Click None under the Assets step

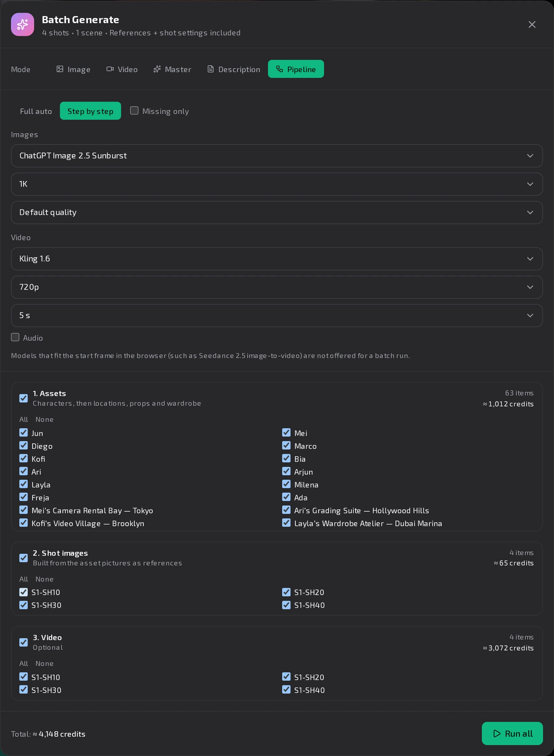[44, 420]
